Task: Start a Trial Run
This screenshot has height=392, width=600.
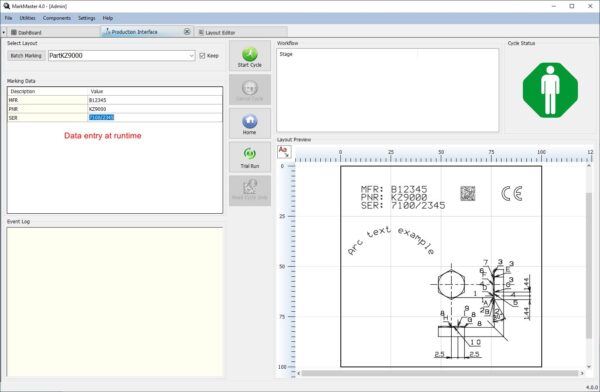Action: point(250,157)
